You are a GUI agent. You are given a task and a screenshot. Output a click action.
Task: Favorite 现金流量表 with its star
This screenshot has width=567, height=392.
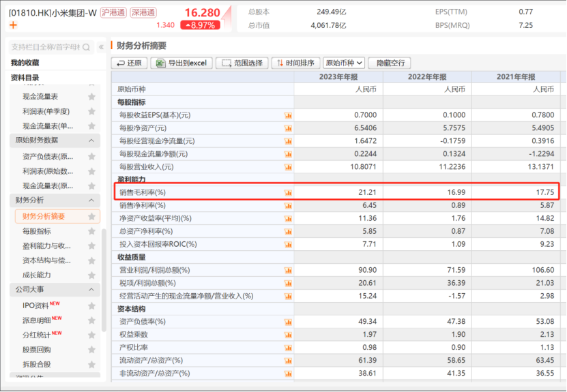tap(92, 96)
